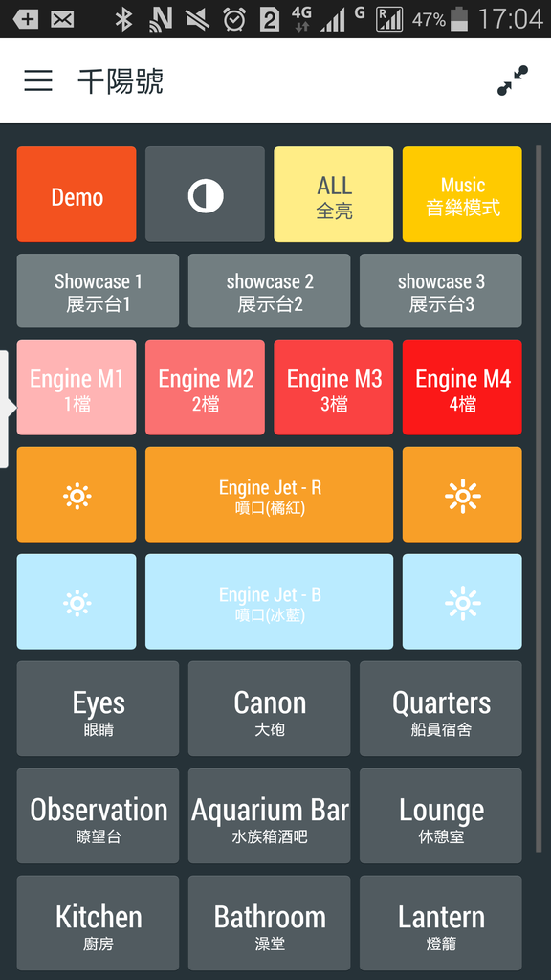The image size is (551, 980).
Task: Select the Engine M4 mode
Action: pyautogui.click(x=462, y=388)
